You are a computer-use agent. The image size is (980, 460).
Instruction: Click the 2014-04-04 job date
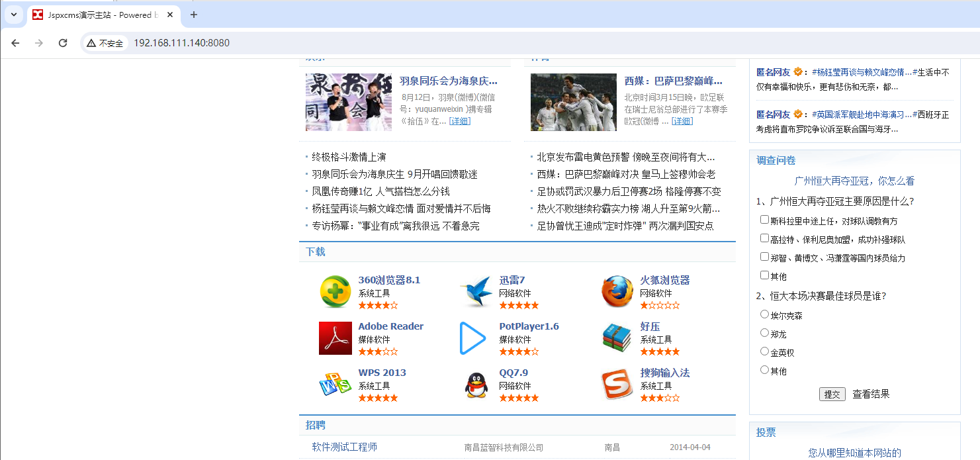coord(690,447)
